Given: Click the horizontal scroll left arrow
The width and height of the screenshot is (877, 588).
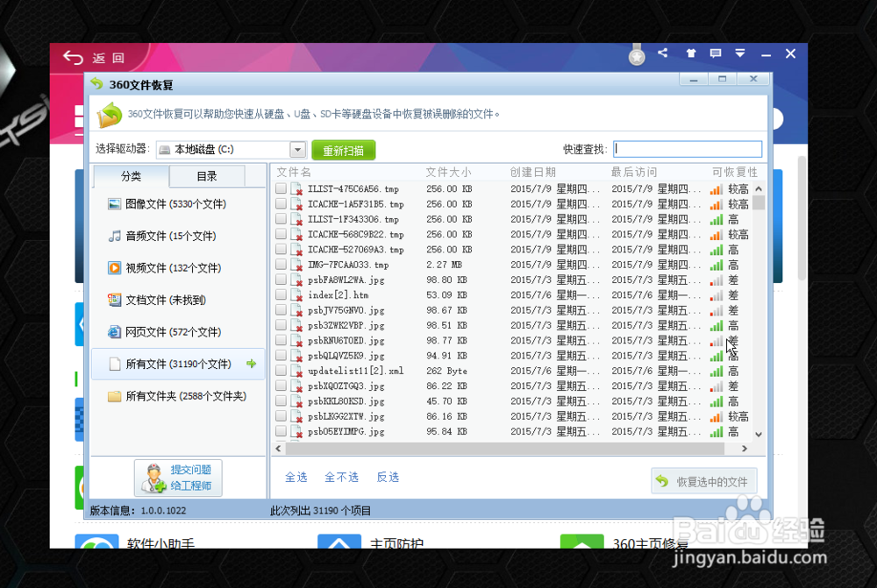Looking at the screenshot, I should click(x=279, y=449).
